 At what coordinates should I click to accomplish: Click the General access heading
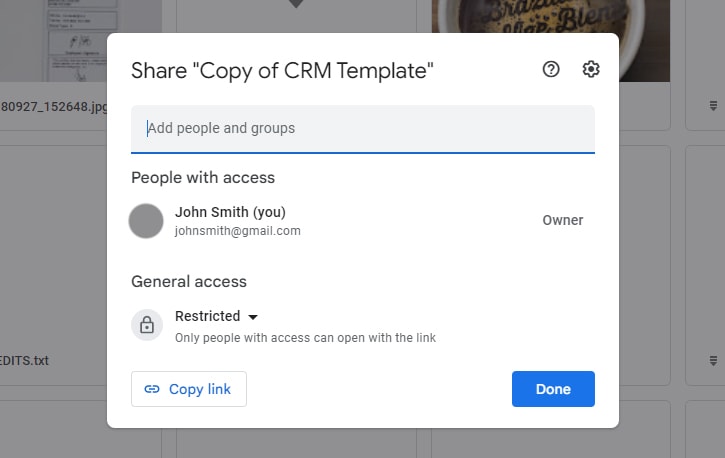[189, 281]
